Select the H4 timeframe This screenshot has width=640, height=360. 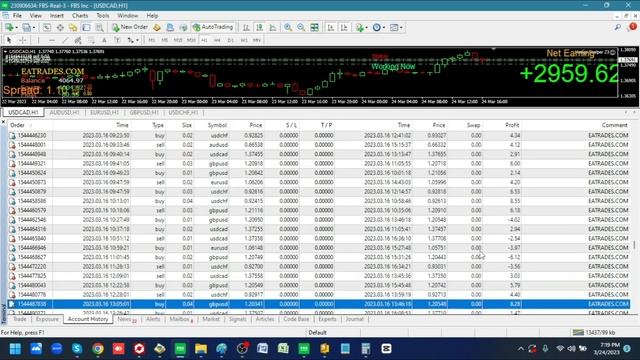pos(217,40)
